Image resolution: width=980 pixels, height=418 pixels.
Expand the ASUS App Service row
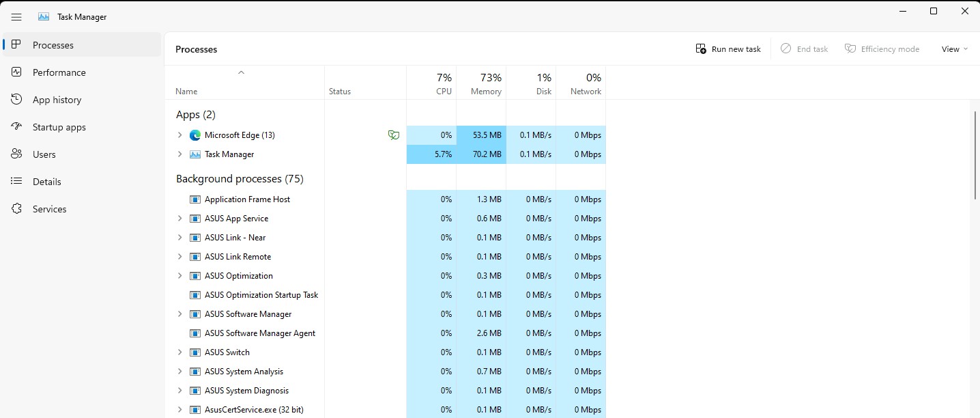pyautogui.click(x=180, y=219)
